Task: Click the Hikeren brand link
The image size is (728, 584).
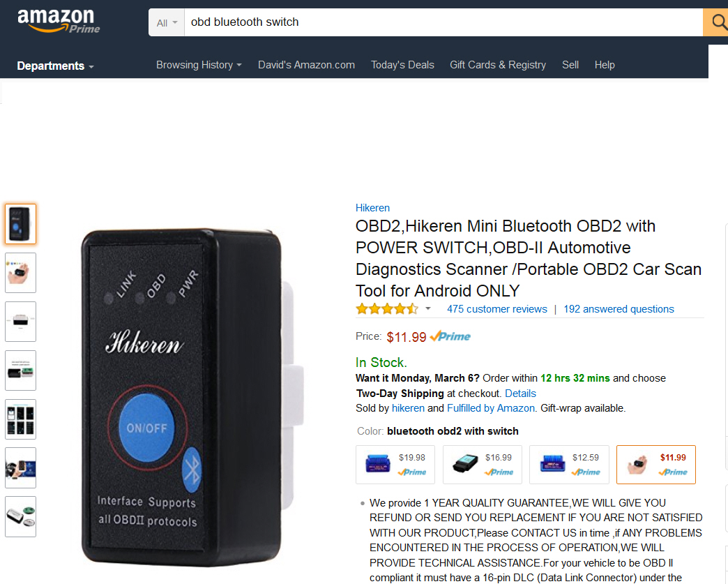Action: pos(372,208)
